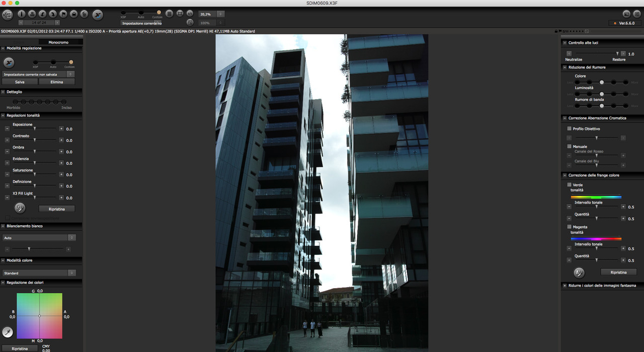Screen dimensions: 644x352
Task: Click the Salva button
Action: coord(20,81)
